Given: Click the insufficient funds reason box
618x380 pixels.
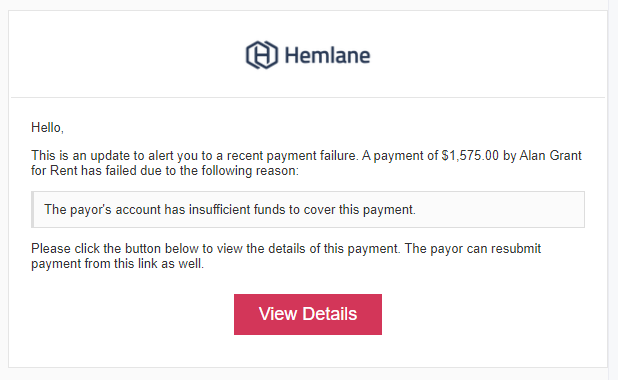Looking at the screenshot, I should (308, 210).
